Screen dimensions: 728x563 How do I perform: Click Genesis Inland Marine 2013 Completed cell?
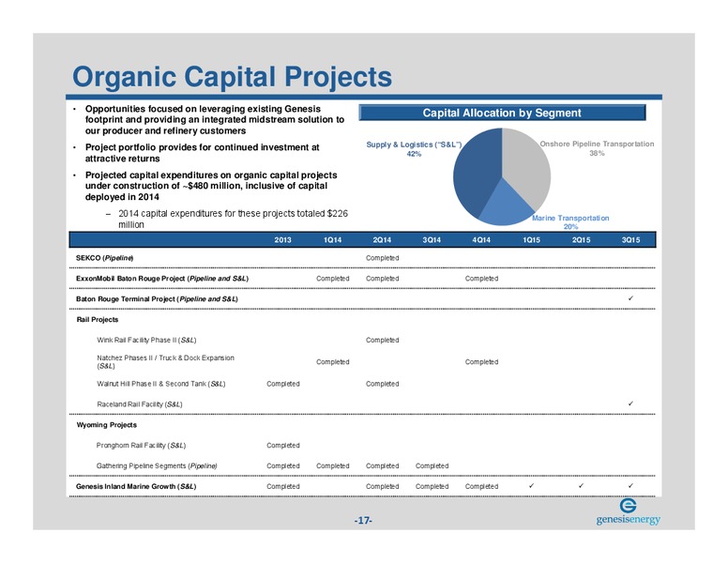coord(282,486)
